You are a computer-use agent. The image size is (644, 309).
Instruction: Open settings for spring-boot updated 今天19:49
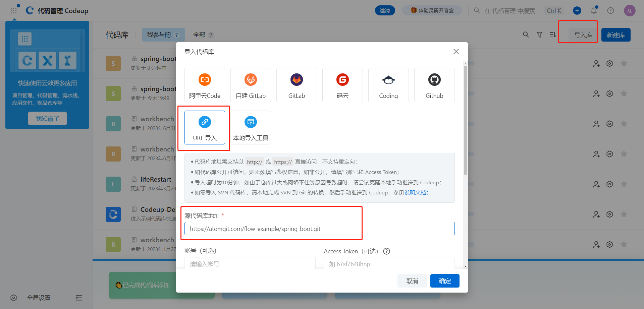click(610, 94)
